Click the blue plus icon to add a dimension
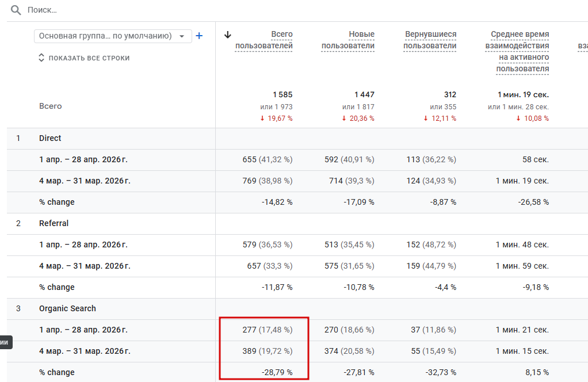This screenshot has width=588, height=382. pos(199,36)
